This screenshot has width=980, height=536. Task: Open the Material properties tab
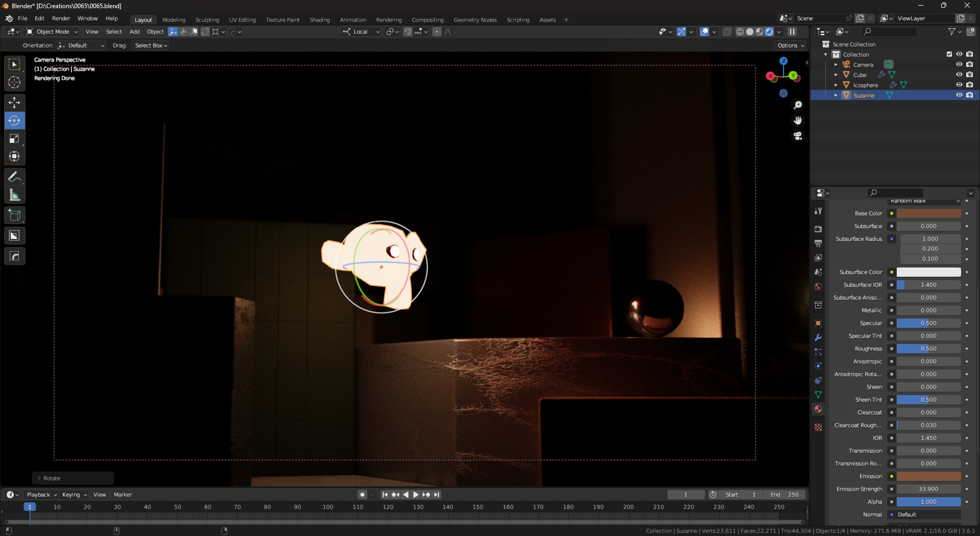click(818, 409)
